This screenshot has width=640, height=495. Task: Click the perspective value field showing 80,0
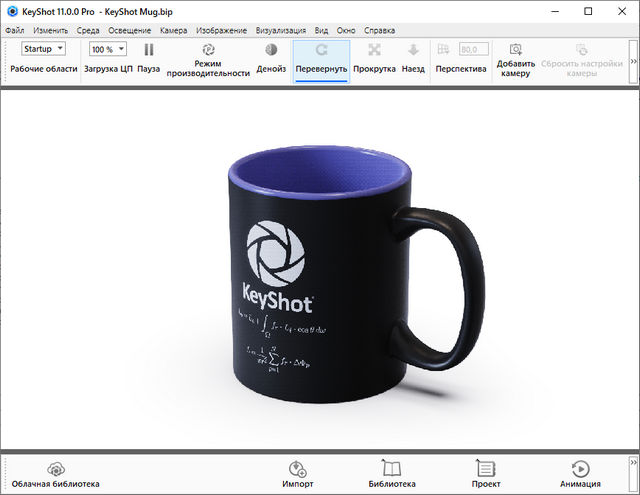pos(473,49)
